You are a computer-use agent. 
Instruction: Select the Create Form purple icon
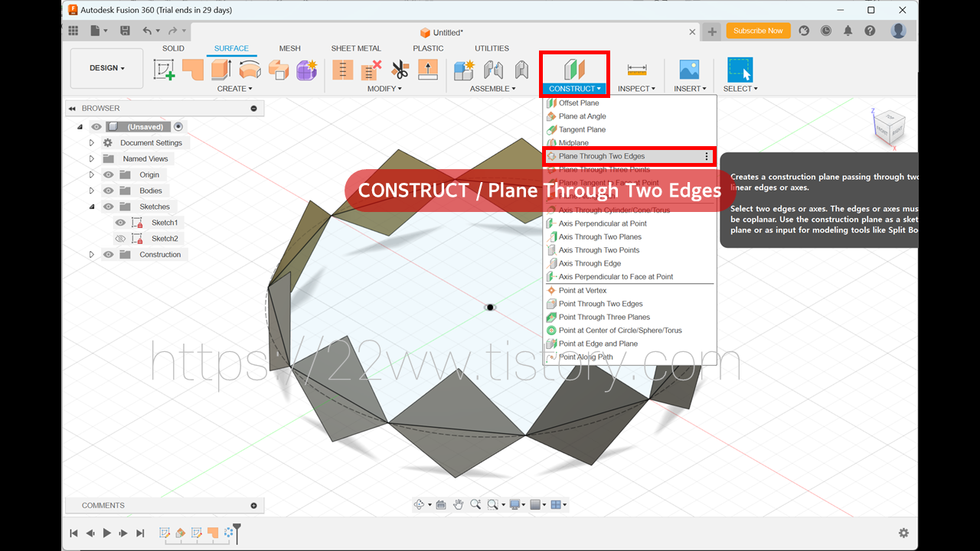pos(307,70)
